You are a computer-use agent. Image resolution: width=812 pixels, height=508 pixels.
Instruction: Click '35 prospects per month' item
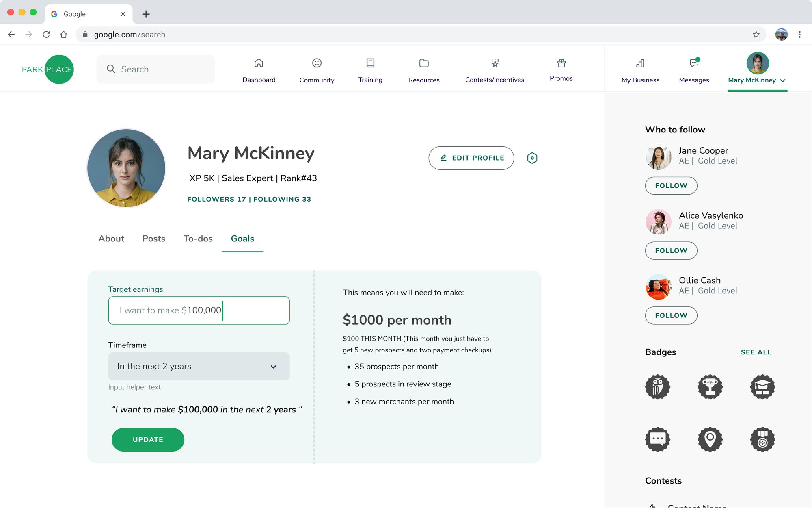click(397, 367)
